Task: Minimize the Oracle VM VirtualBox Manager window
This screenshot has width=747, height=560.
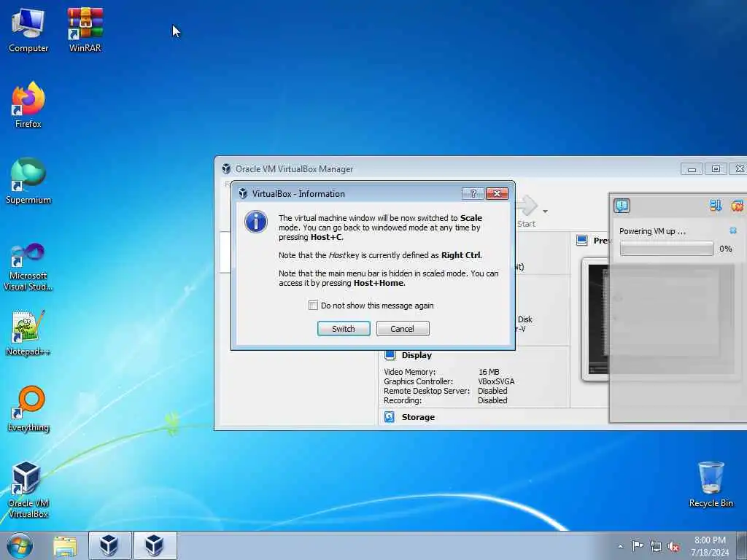Action: coord(692,168)
